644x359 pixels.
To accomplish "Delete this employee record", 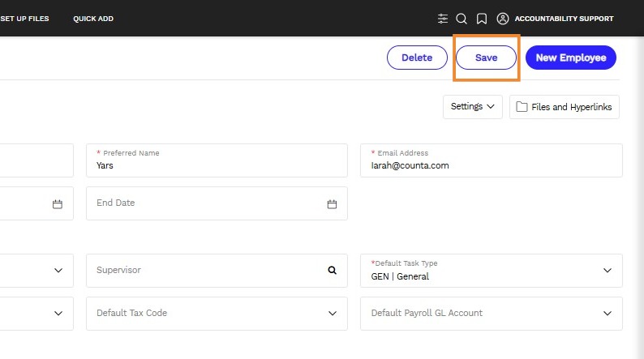I will click(417, 58).
